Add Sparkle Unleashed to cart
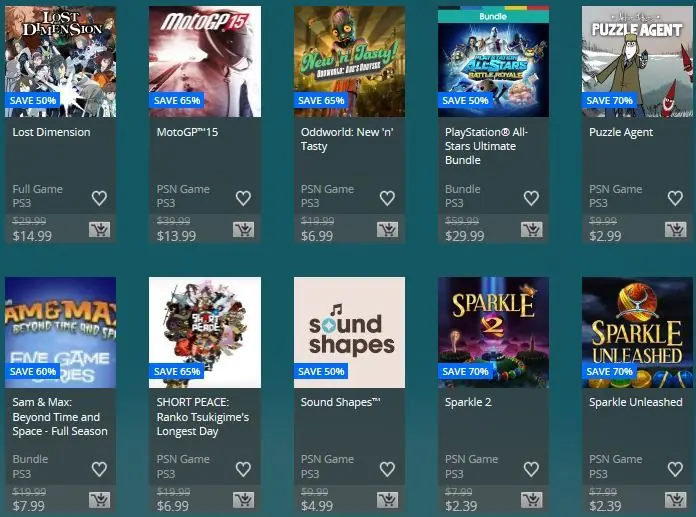Image resolution: width=696 pixels, height=517 pixels. [676, 500]
